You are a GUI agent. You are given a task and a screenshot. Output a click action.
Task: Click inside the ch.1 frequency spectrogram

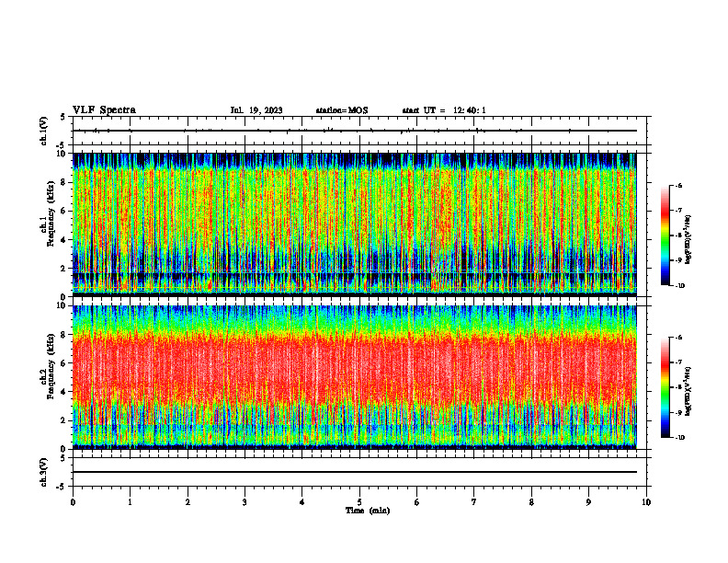[354, 224]
